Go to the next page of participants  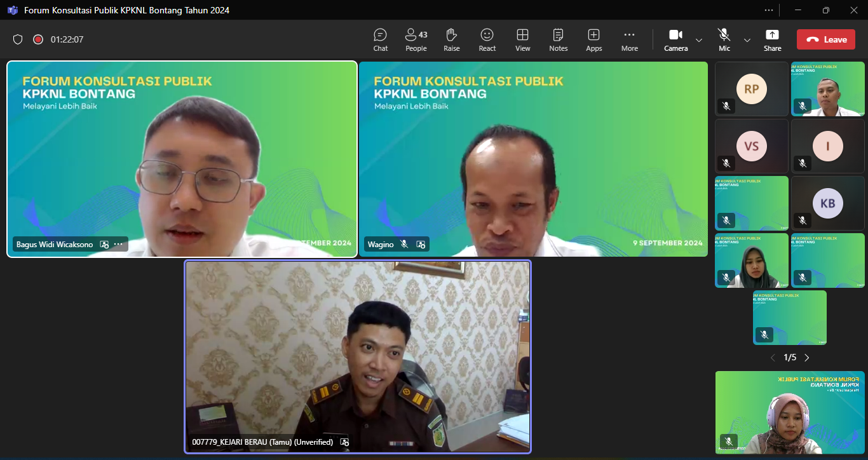tap(807, 358)
